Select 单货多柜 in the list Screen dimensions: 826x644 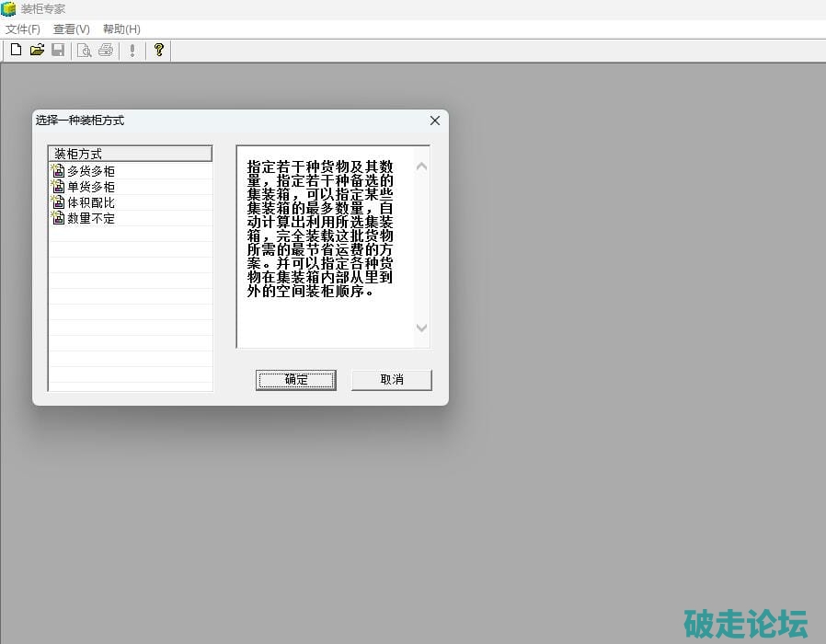[91, 187]
